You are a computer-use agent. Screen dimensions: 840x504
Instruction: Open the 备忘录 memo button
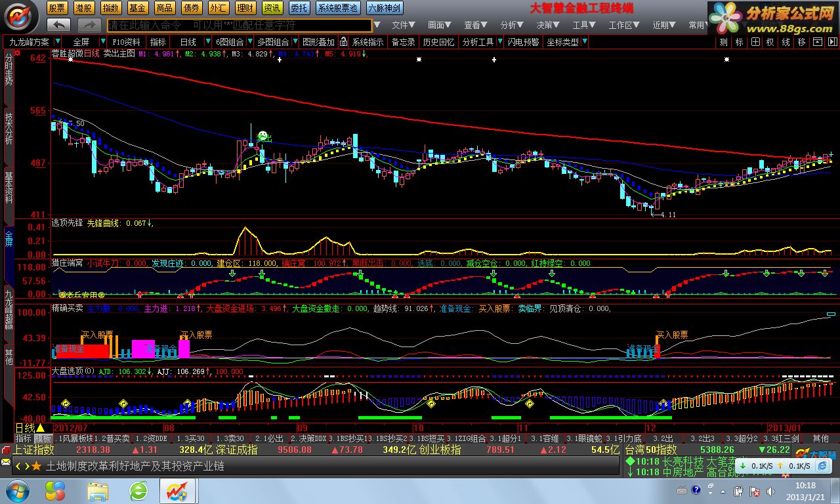click(x=404, y=41)
